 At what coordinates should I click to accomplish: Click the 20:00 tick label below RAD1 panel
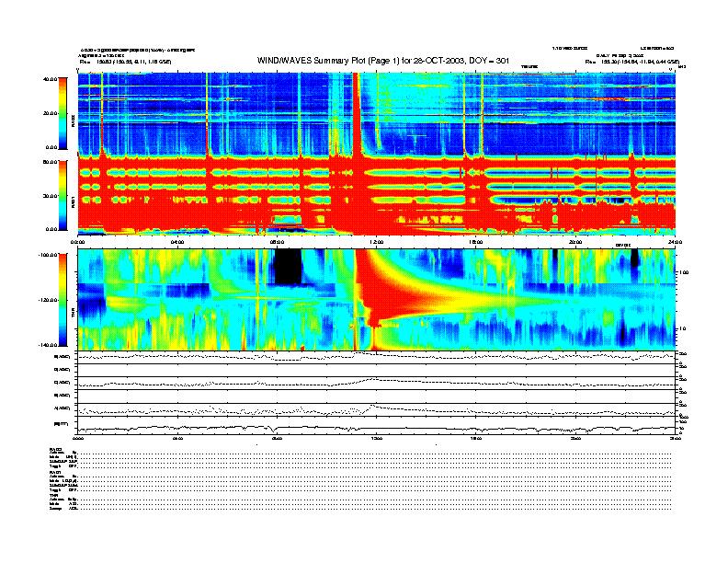(575, 242)
